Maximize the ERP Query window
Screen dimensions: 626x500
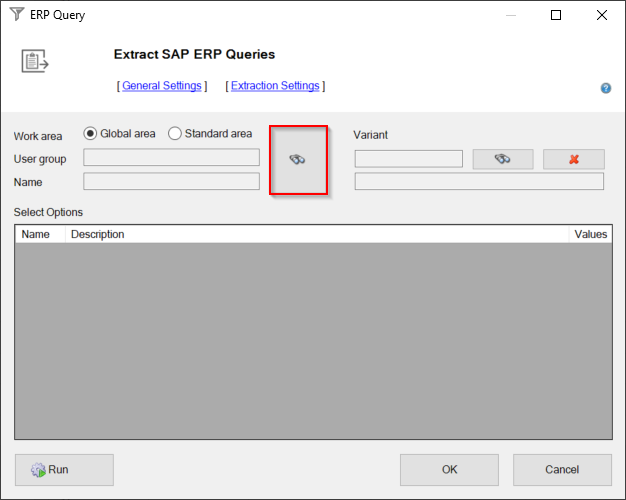pos(556,15)
